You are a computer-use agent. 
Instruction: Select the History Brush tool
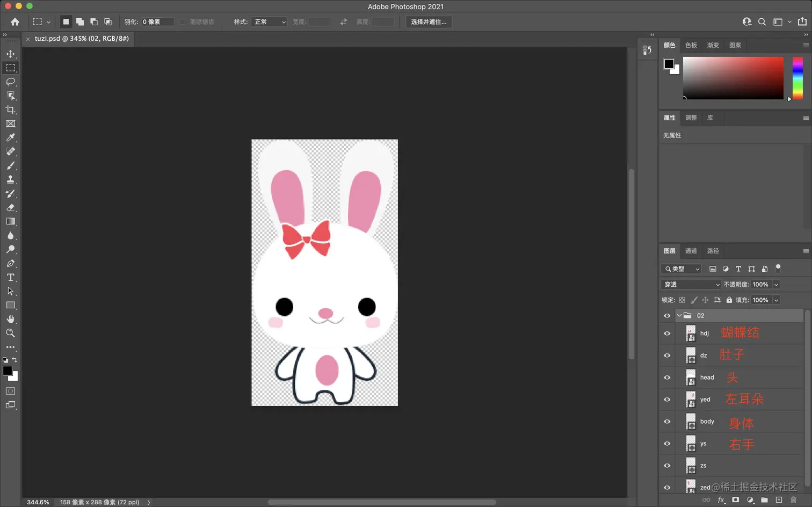11,193
